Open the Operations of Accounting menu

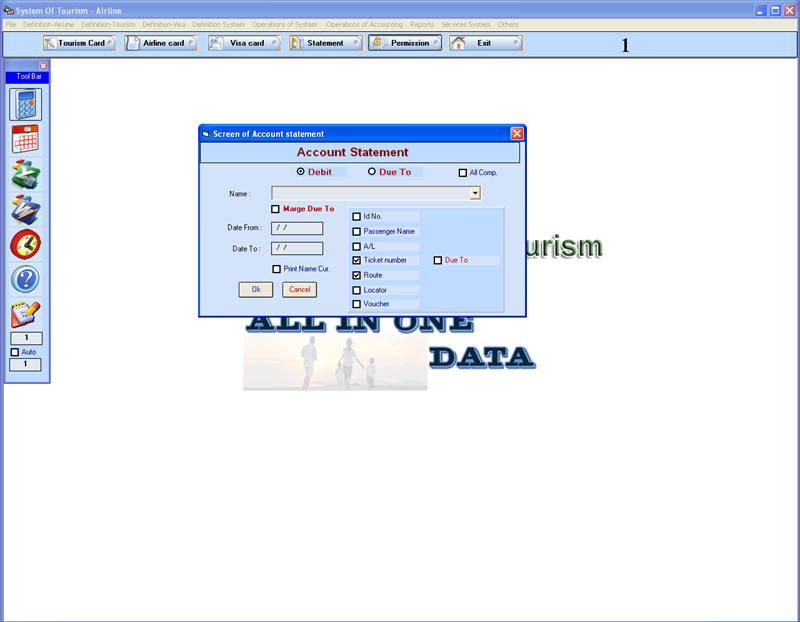coord(364,24)
